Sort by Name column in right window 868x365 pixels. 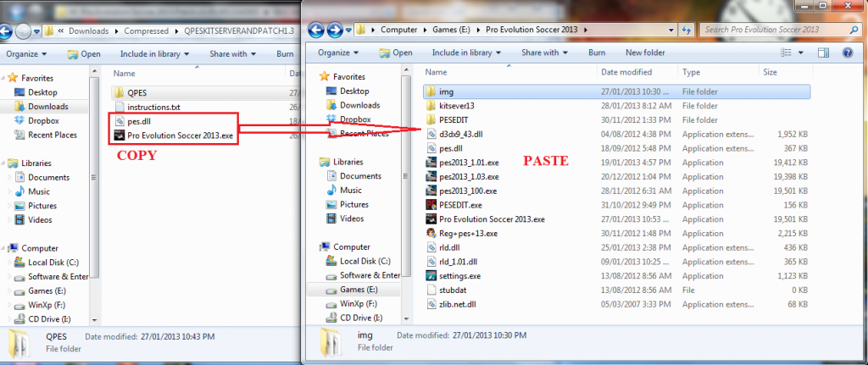point(509,72)
